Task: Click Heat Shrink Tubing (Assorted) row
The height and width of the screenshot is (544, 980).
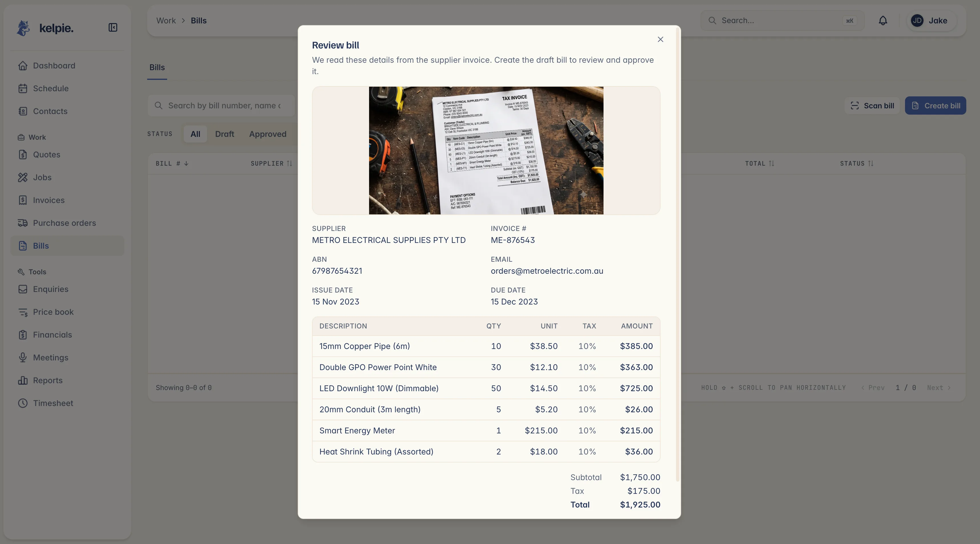Action: (486, 452)
